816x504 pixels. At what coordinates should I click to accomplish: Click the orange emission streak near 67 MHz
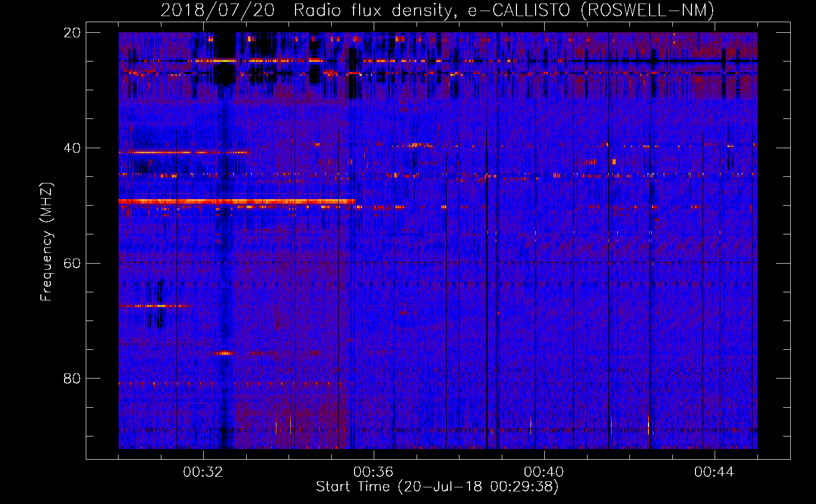(155, 306)
